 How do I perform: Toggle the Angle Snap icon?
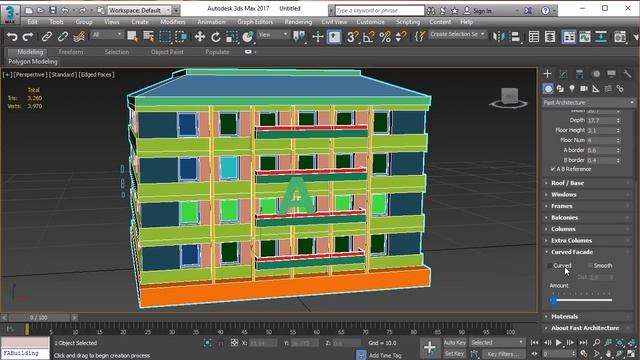point(369,37)
